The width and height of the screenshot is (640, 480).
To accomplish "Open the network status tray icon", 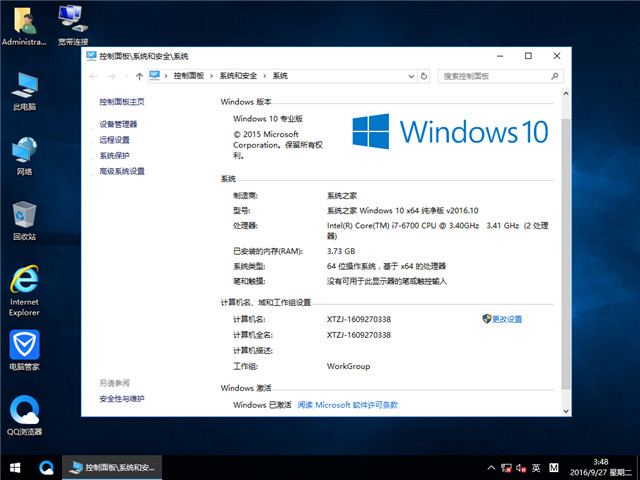I will 506,468.
